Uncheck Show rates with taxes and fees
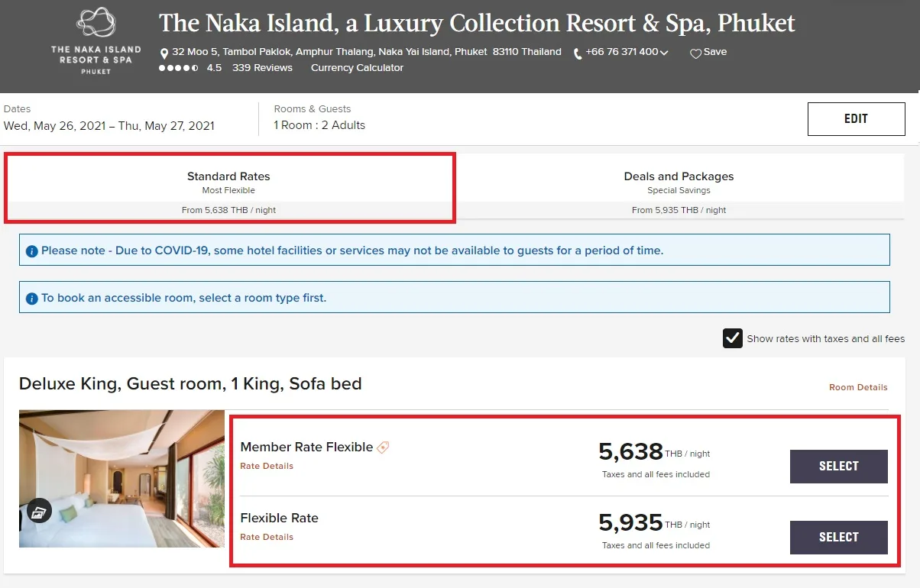 tap(733, 338)
